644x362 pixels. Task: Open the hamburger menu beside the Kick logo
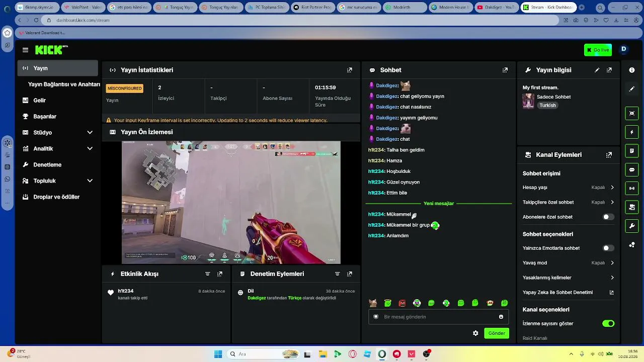point(25,50)
